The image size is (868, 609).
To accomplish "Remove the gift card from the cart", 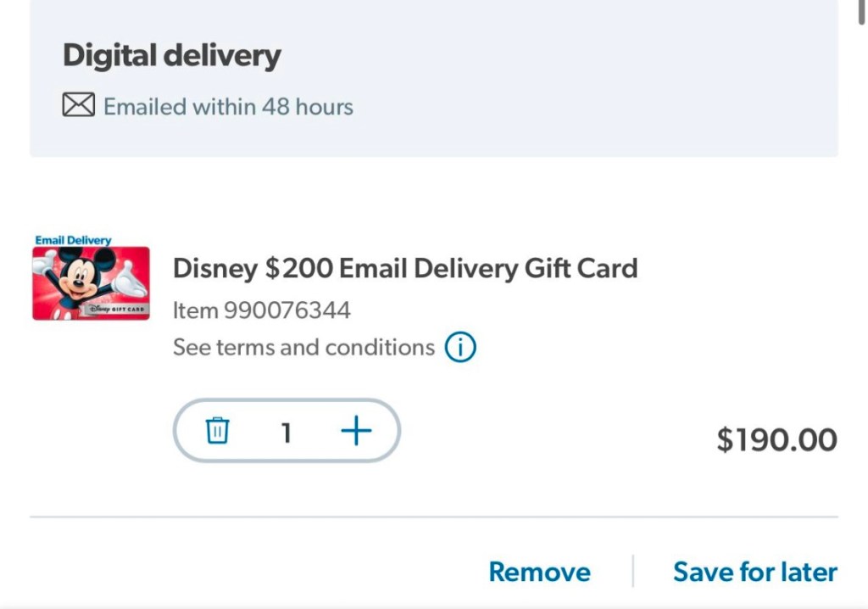I will (x=539, y=572).
